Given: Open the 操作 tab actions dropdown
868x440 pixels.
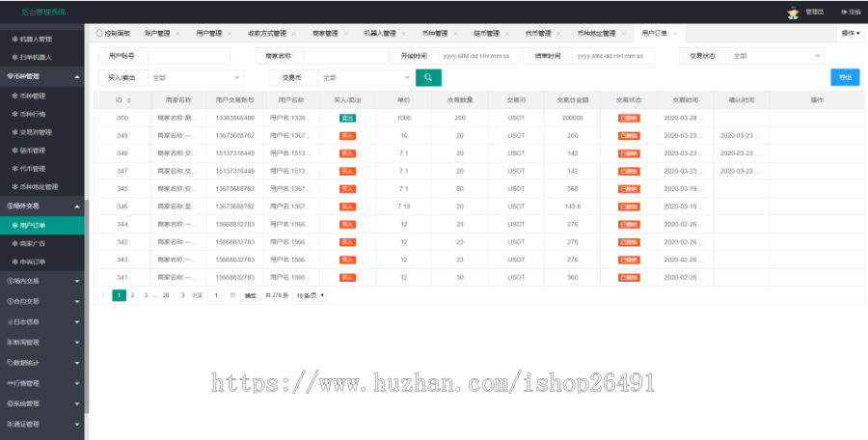Looking at the screenshot, I should click(x=852, y=34).
